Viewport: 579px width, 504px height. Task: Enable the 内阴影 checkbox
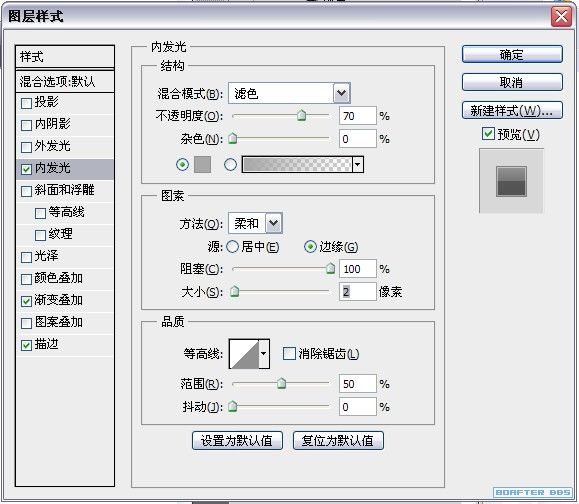pyautogui.click(x=27, y=125)
